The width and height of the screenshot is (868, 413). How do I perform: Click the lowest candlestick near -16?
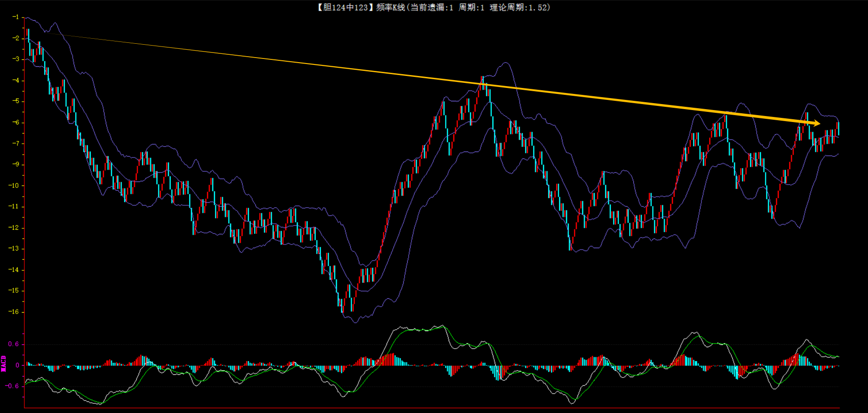[342, 306]
